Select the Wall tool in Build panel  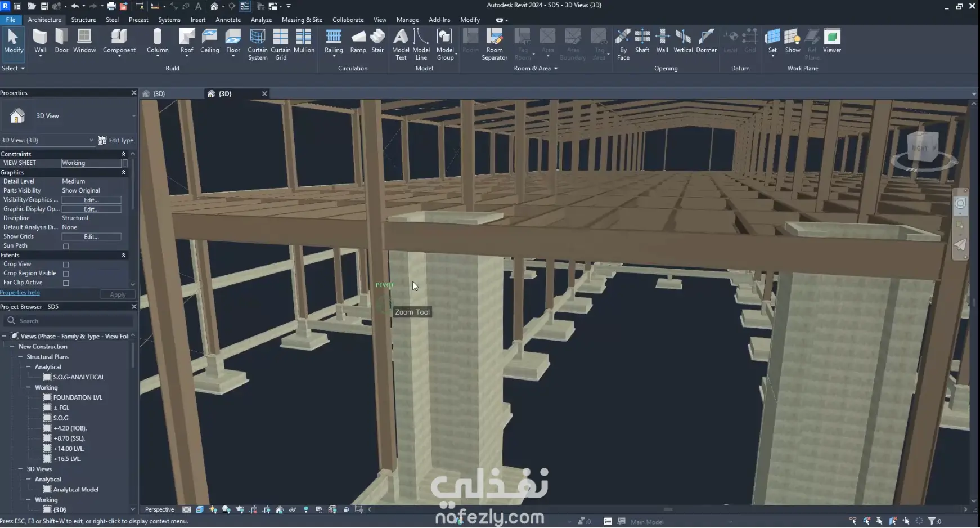[x=40, y=41]
